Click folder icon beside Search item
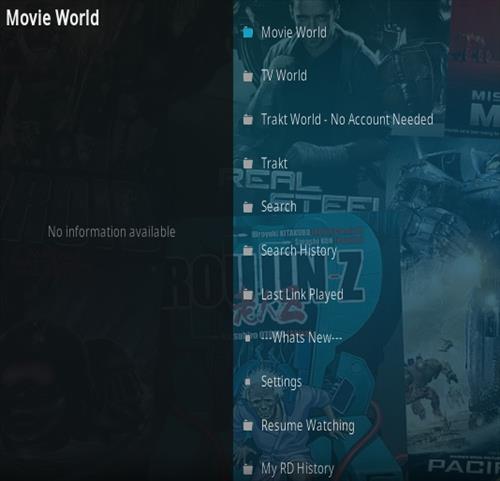 click(x=248, y=207)
